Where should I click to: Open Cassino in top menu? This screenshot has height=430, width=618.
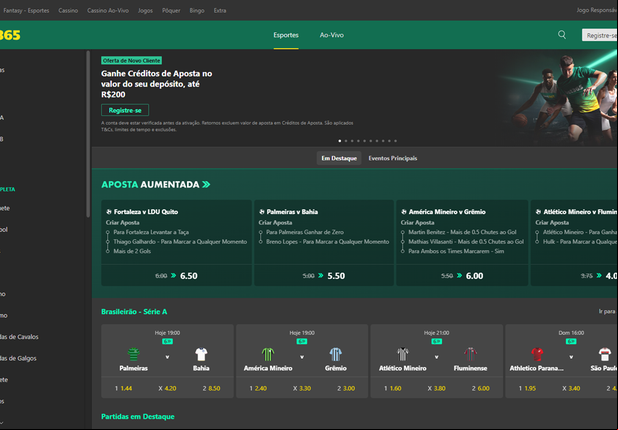click(x=68, y=11)
